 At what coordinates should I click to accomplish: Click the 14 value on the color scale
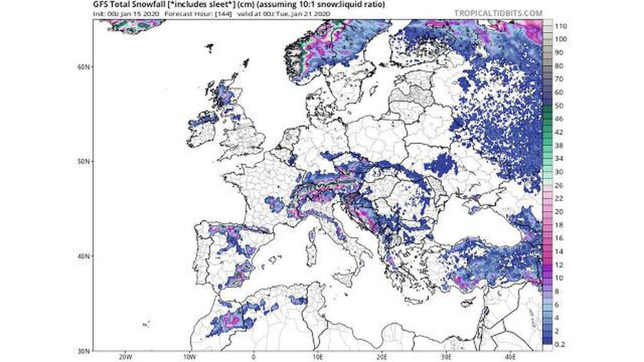click(559, 251)
